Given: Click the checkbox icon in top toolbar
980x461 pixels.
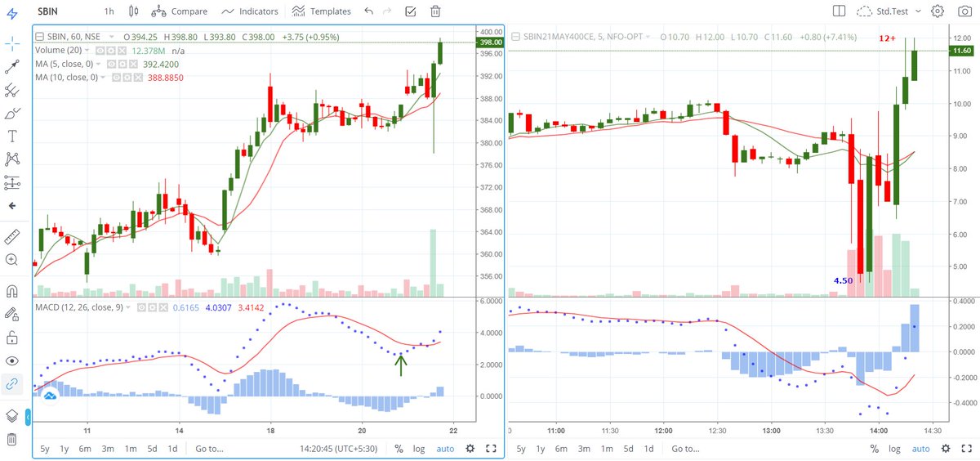Looking at the screenshot, I should 411,11.
